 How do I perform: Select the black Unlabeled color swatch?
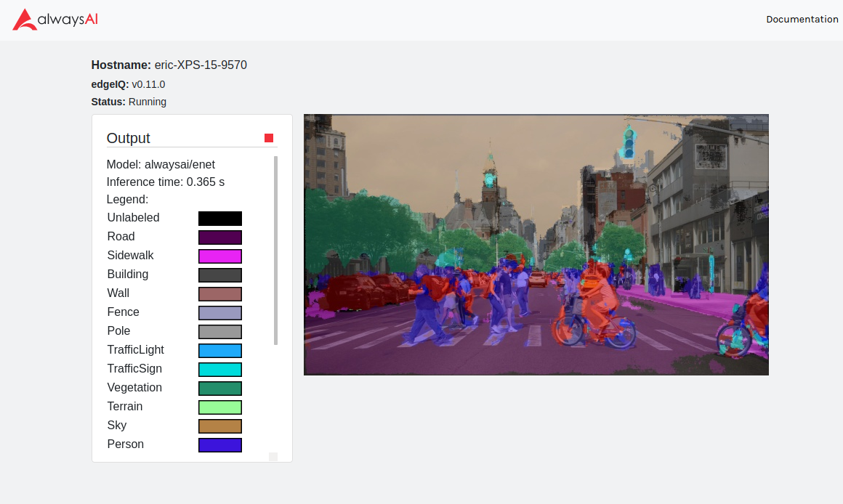pos(219,218)
